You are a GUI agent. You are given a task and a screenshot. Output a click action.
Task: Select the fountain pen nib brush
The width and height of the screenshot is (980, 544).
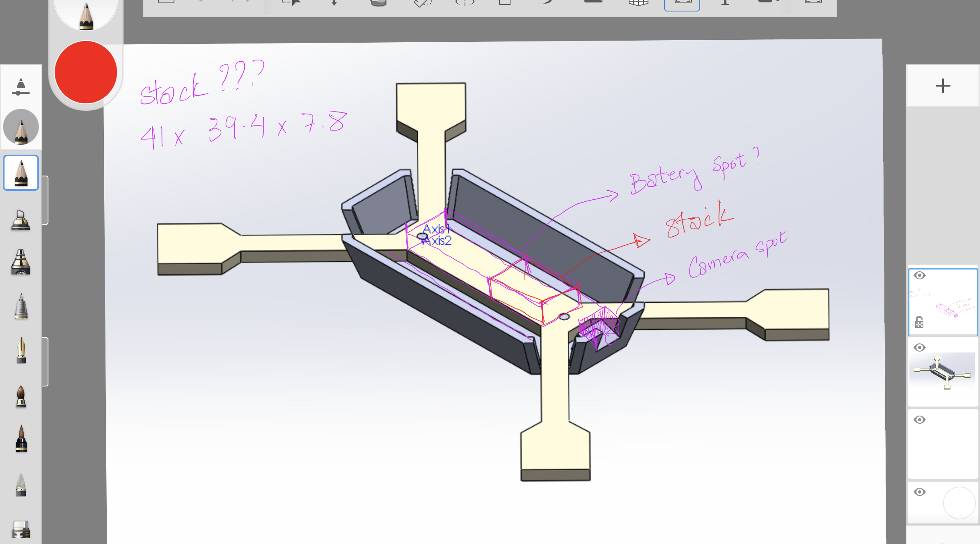pyautogui.click(x=21, y=351)
